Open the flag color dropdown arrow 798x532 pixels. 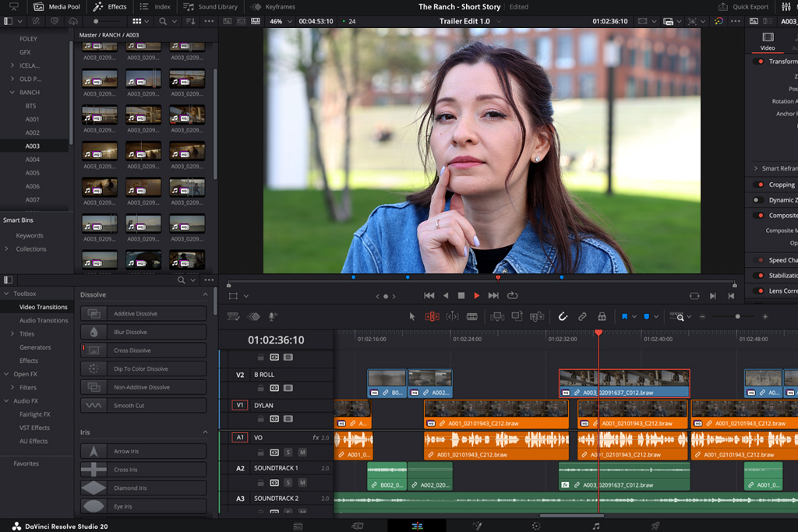coord(634,316)
